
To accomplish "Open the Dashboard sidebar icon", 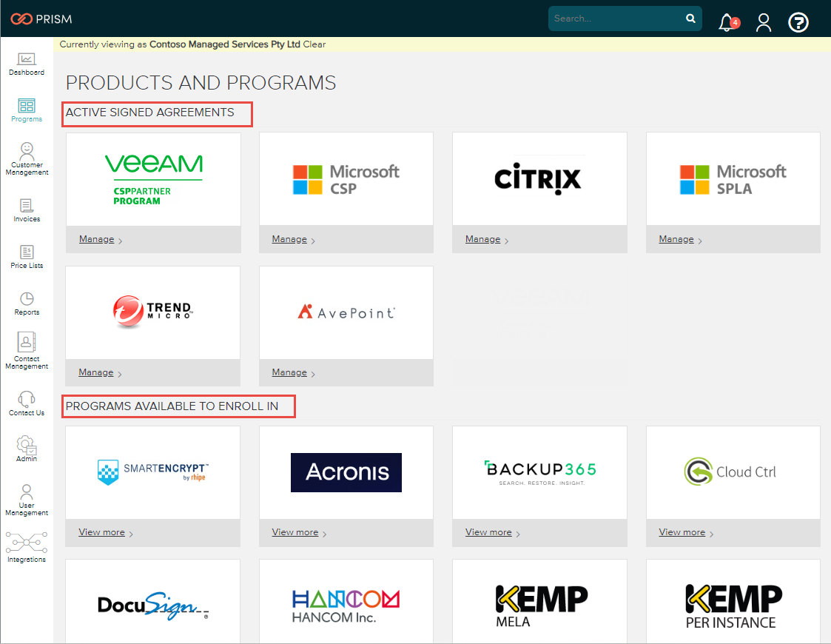I will 27,64.
